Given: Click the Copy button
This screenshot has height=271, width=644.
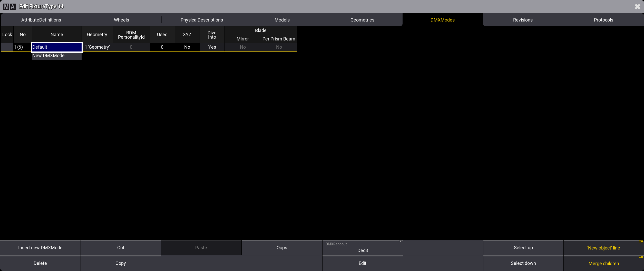Looking at the screenshot, I should tap(121, 263).
